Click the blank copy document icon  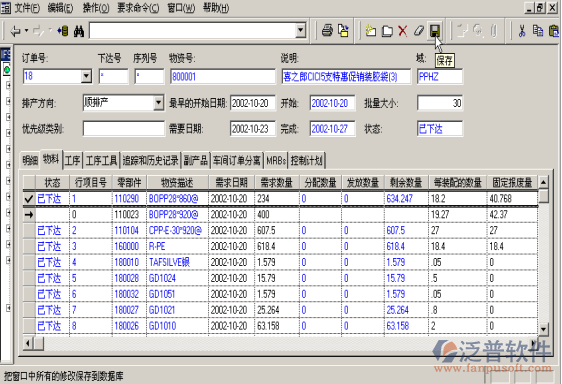coord(387,31)
